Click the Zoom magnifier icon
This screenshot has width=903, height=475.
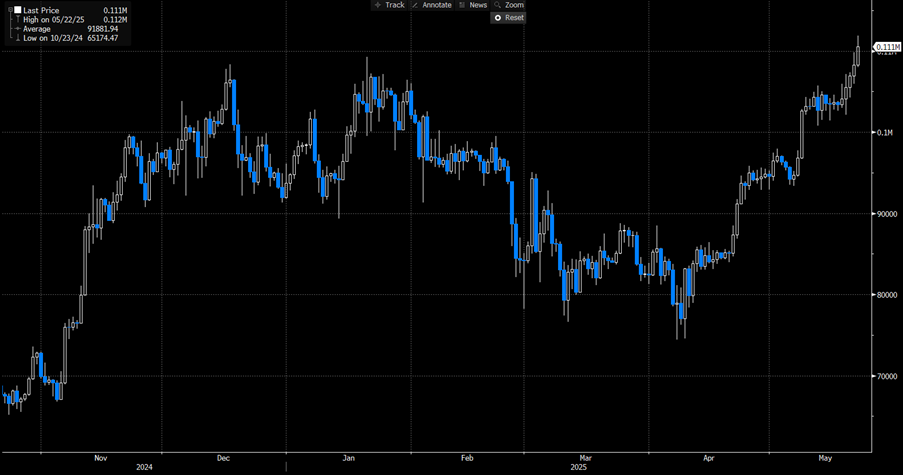point(497,5)
